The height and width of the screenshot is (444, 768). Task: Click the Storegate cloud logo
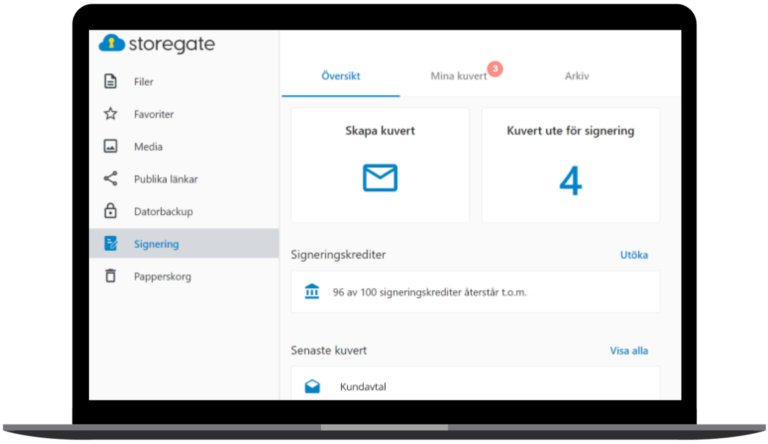coord(112,43)
